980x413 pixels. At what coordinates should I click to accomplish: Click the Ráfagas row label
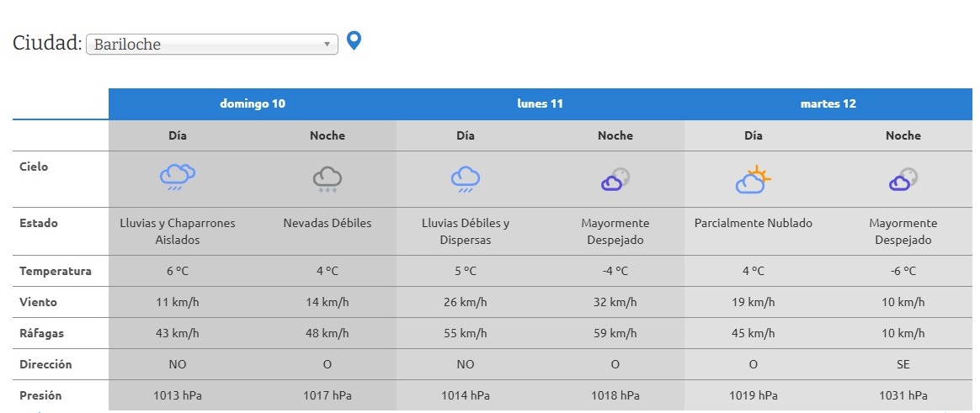(x=43, y=333)
